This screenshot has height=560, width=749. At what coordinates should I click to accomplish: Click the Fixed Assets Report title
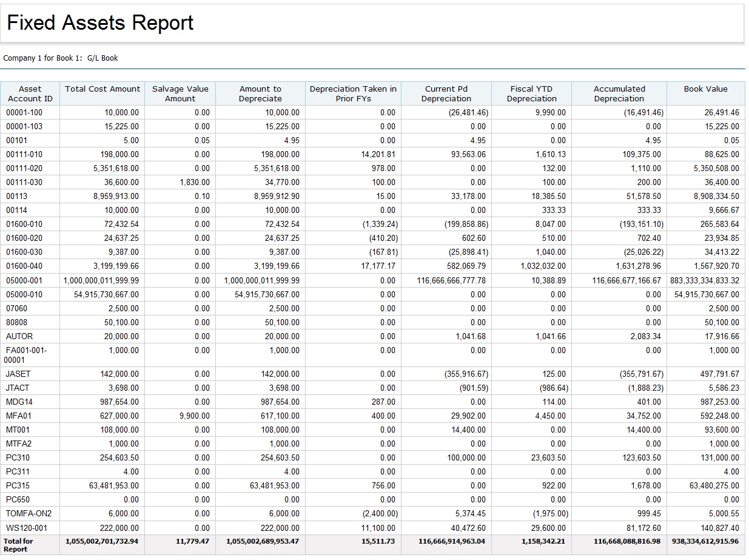click(x=100, y=22)
